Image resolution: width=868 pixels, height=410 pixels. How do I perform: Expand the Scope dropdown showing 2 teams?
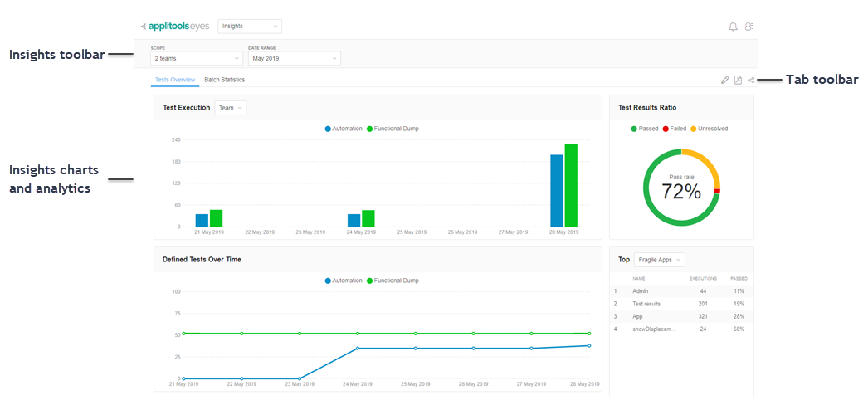click(197, 59)
